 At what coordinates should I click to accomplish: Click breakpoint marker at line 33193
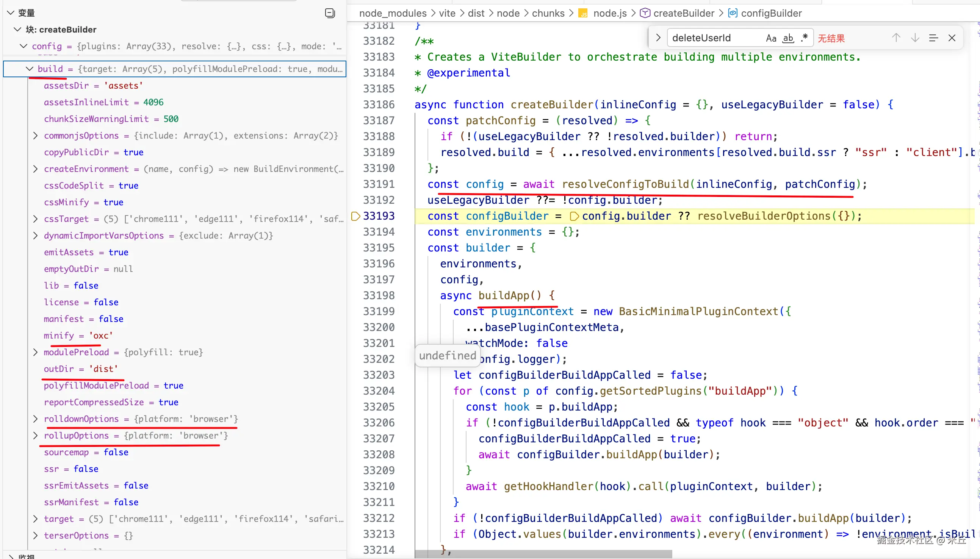tap(355, 216)
